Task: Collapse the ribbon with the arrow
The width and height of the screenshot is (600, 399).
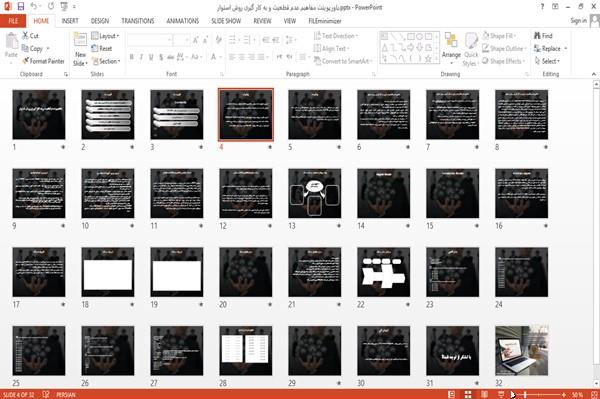Action: click(x=594, y=74)
